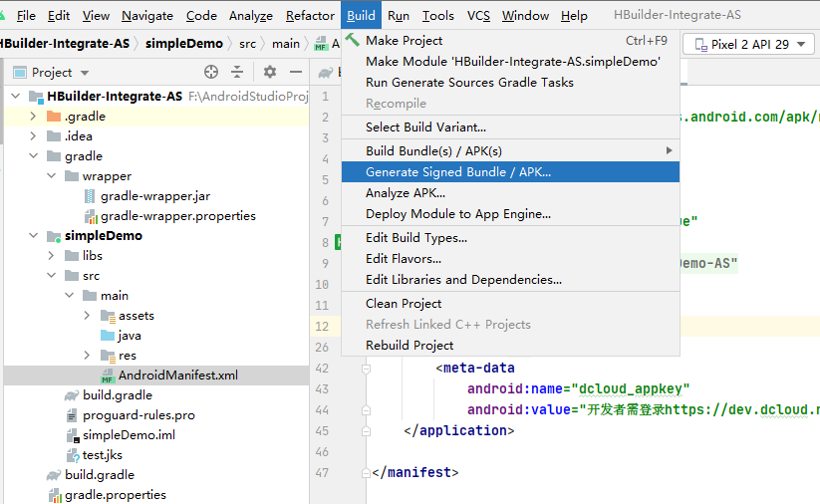
Task: Choose Edit Build Types
Action: (510, 238)
